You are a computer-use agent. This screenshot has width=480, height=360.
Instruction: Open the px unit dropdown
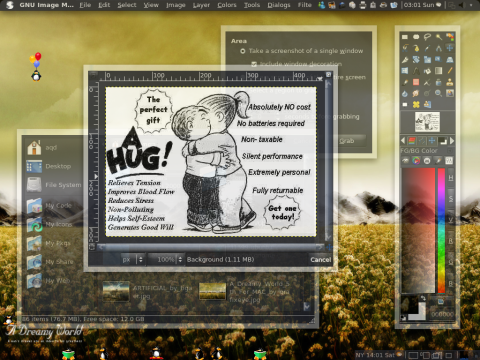tap(133, 259)
